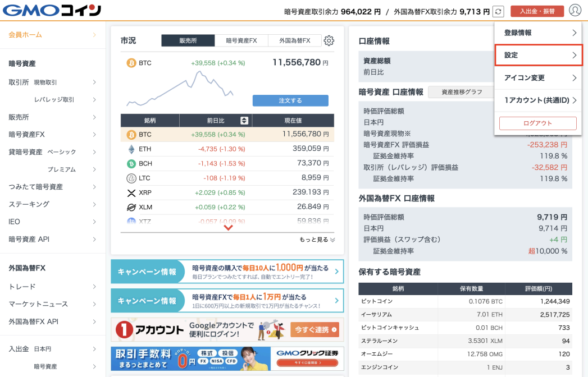Click 暗号資産取引余力 964,022 円 in header

[332, 12]
